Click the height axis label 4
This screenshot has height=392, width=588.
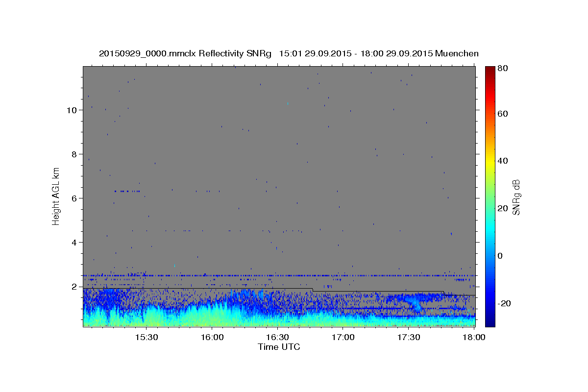74,243
